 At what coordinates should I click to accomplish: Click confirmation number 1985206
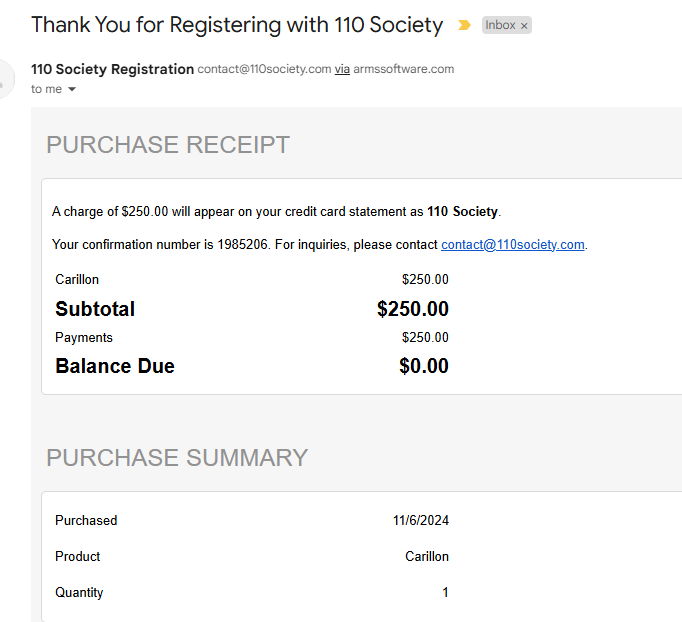(244, 244)
